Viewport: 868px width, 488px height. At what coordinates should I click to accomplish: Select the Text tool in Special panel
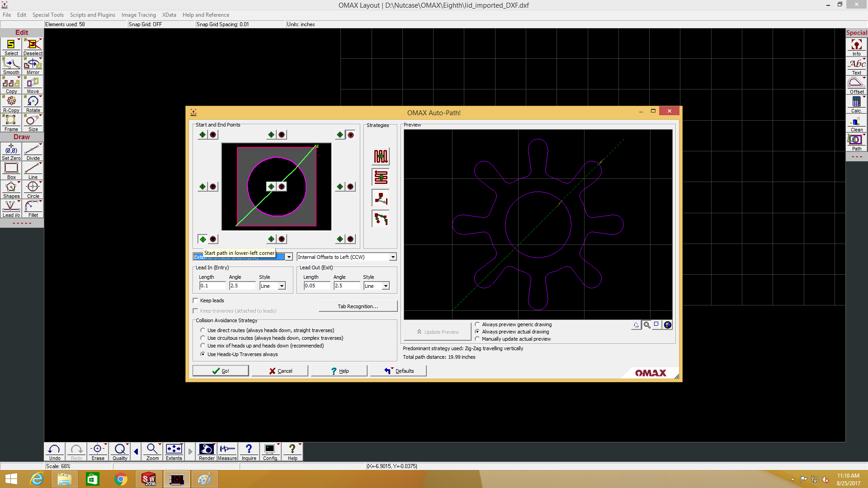coord(856,66)
